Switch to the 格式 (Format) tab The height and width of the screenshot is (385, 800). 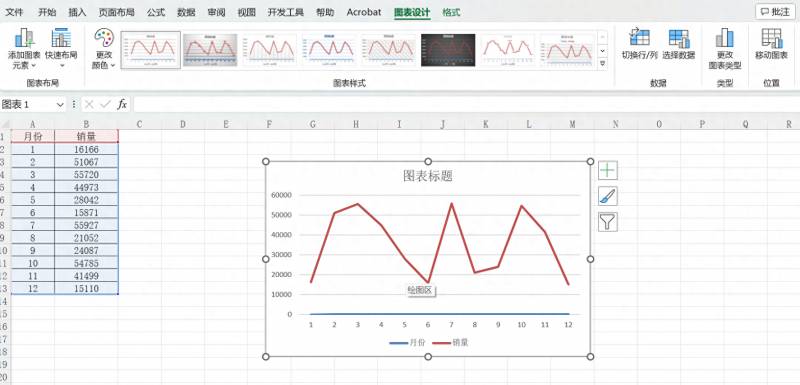click(x=451, y=12)
